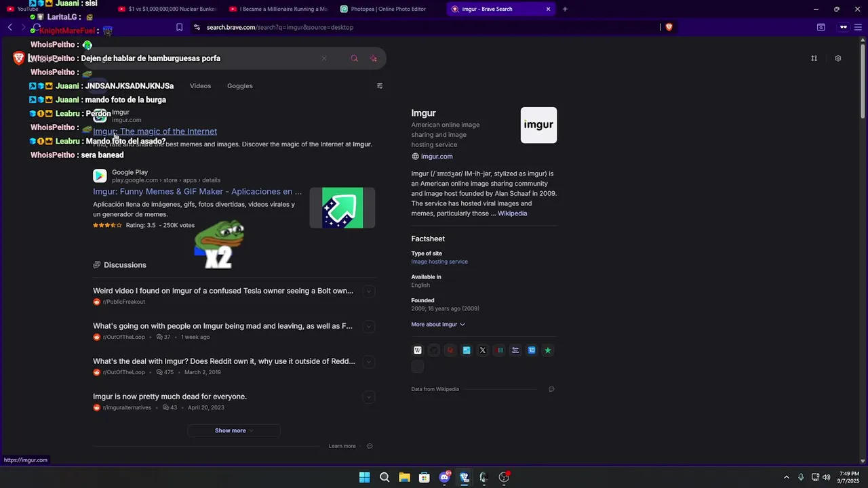Show hidden icons in the system tray
Image resolution: width=868 pixels, height=488 pixels.
(787, 477)
